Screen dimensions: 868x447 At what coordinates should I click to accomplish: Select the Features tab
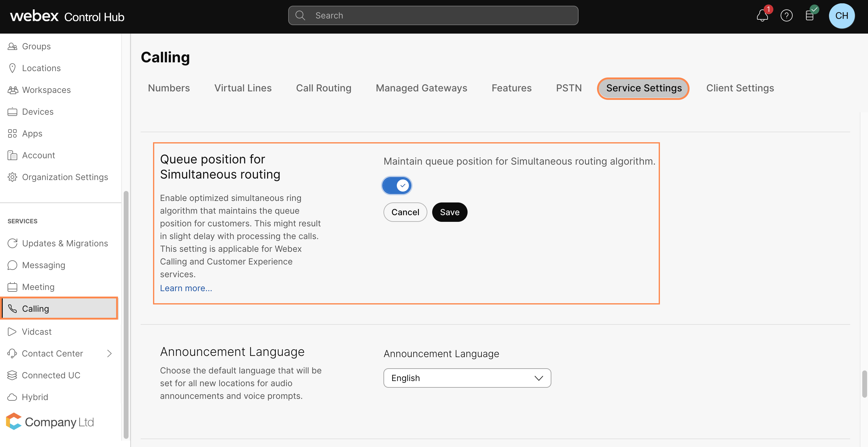[x=511, y=88]
